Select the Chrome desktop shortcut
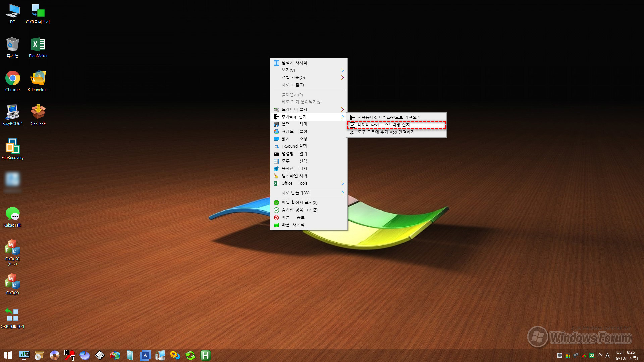 pos(12,81)
